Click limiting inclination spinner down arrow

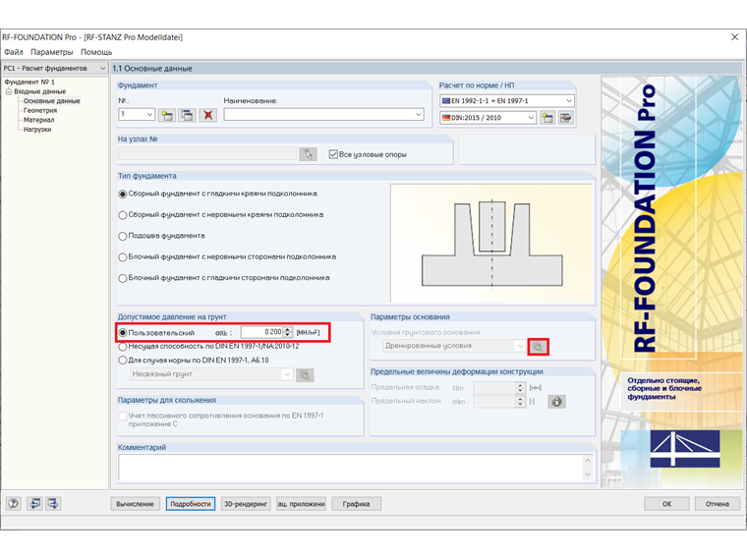tap(520, 405)
